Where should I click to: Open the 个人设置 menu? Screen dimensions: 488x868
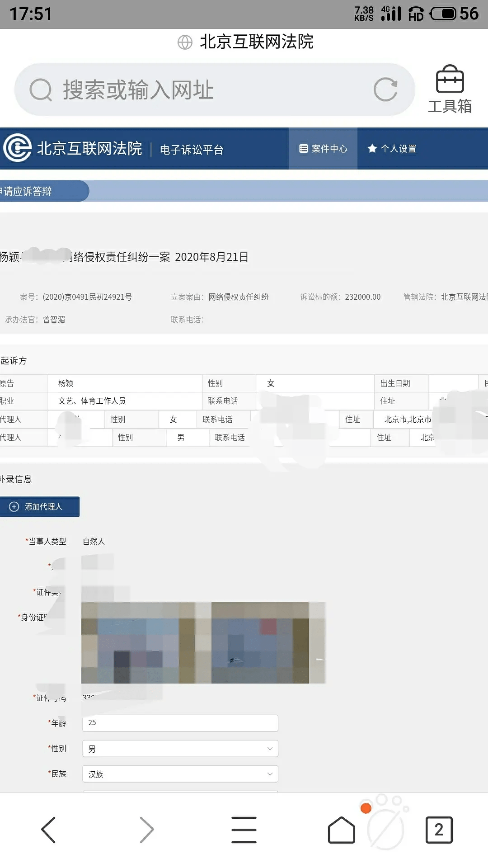392,148
